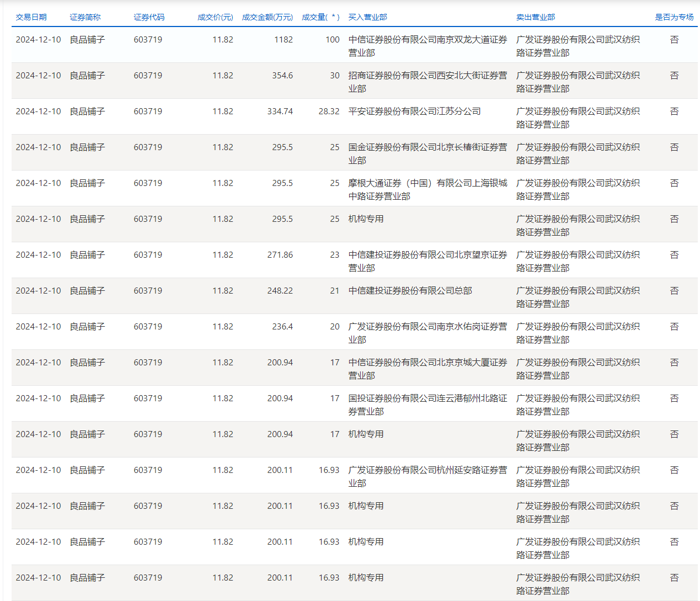Click 良品铺子 in the 1182 amount row
Screen dimensions: 700x601
(x=87, y=40)
